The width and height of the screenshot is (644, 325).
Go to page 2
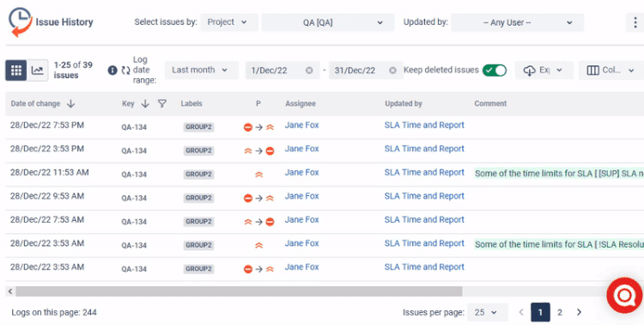[559, 312]
